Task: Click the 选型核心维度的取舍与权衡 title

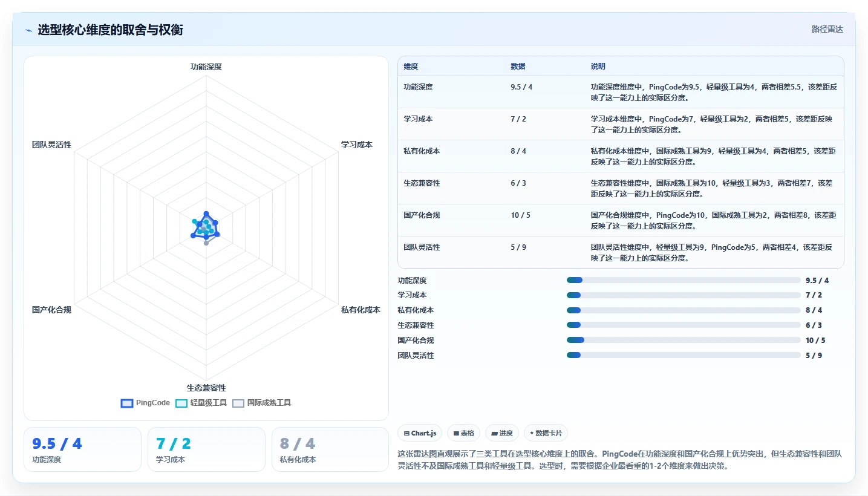Action: 111,30
